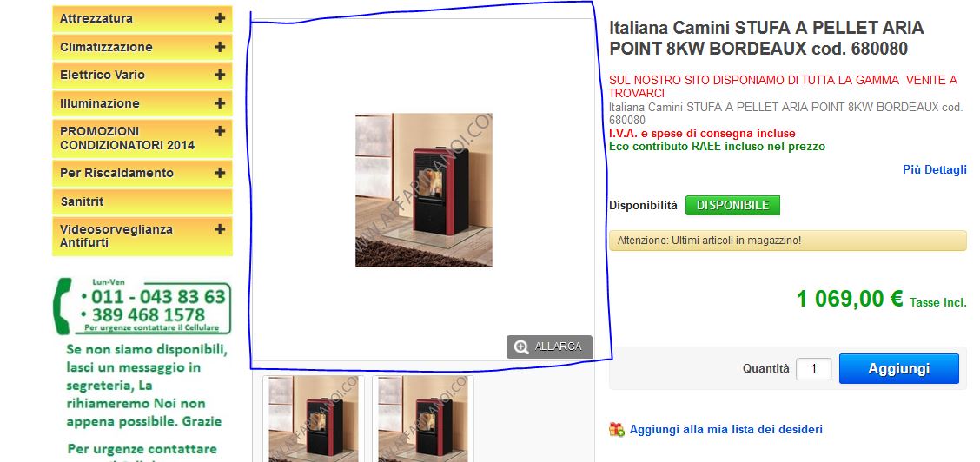Expand Per Riscaldamento plus icon
The image size is (980, 462).
(x=220, y=173)
